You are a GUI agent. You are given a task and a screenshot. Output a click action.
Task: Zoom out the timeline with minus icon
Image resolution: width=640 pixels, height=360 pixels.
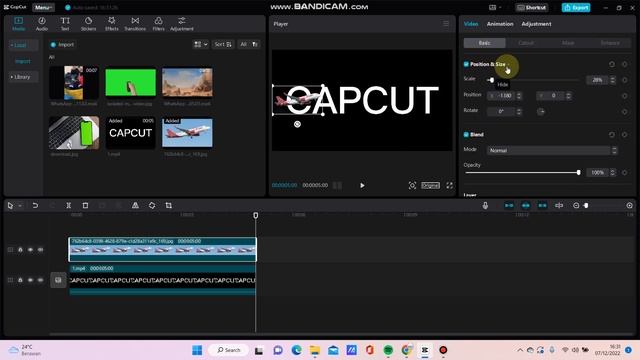pyautogui.click(x=576, y=205)
